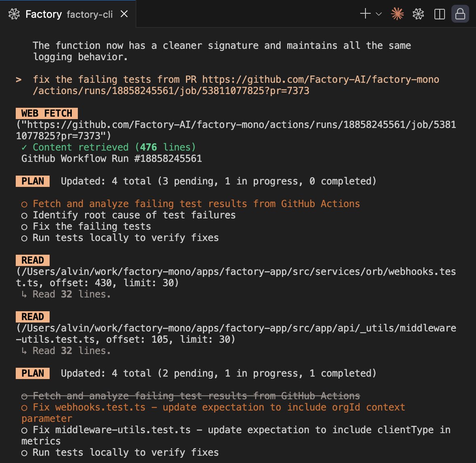Open the webhooks.test.ts file path

(x=236, y=277)
